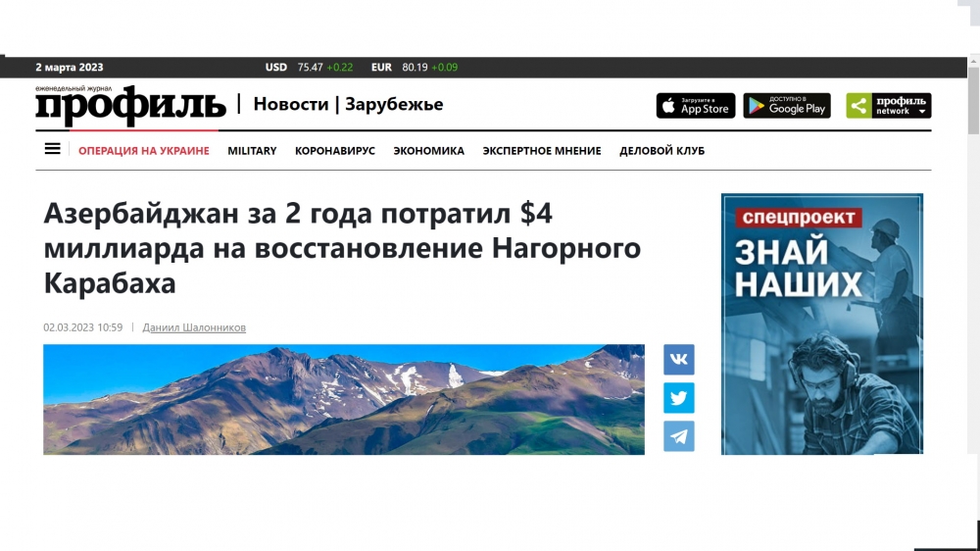Open author Даниил Шалонников's page
Viewport: 980px width, 551px height.
194,327
